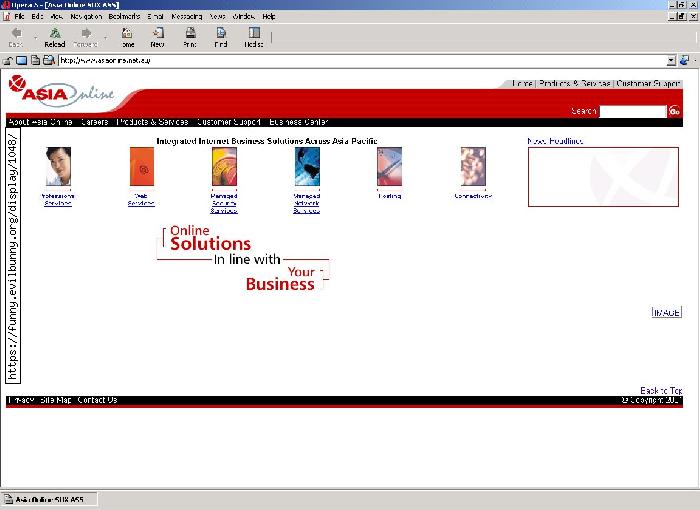Open the File menu
Image resolution: width=700 pixels, height=510 pixels.
pyautogui.click(x=19, y=17)
